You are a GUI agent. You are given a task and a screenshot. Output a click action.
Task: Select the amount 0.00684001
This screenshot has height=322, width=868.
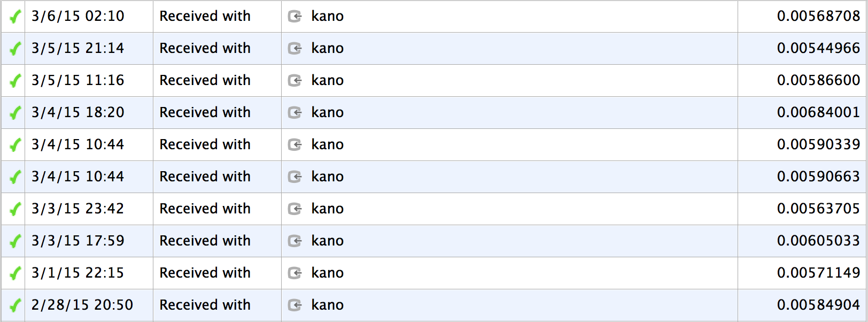pyautogui.click(x=818, y=112)
